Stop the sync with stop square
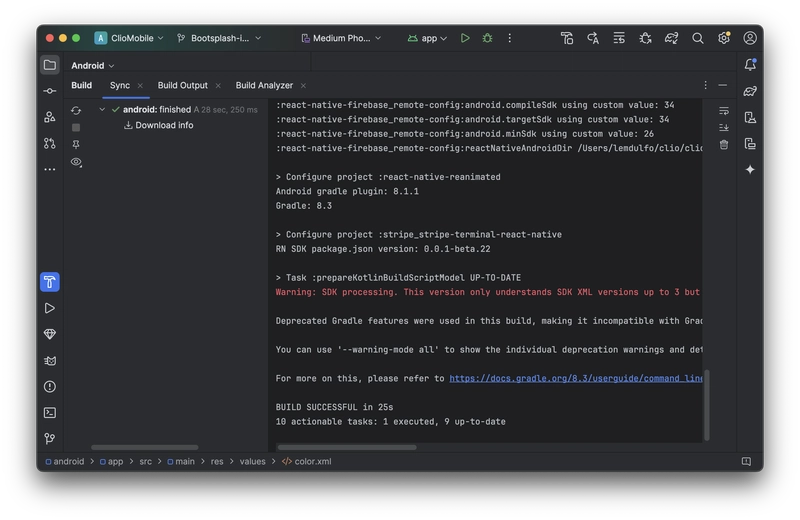 76,127
